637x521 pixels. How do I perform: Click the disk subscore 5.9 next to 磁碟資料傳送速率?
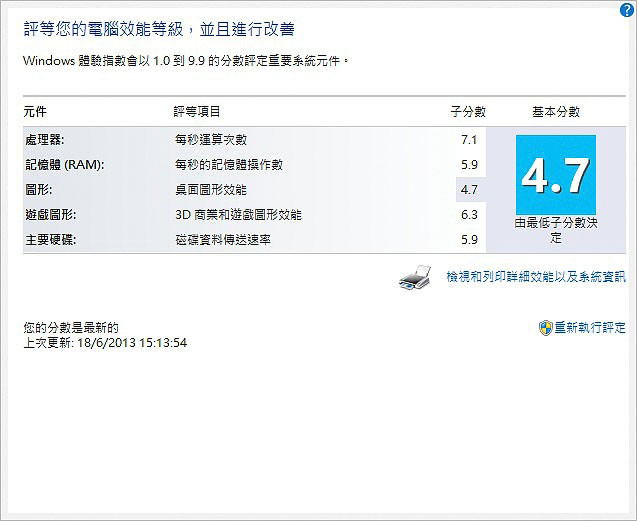[469, 240]
